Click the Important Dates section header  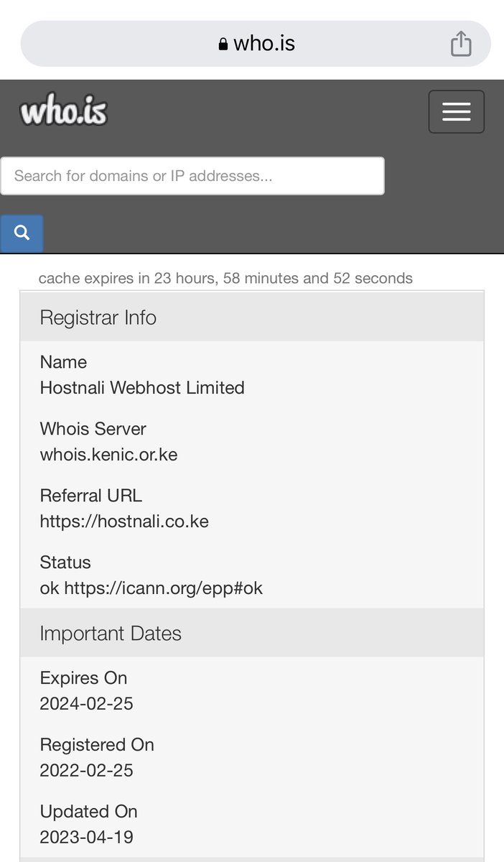click(x=252, y=633)
